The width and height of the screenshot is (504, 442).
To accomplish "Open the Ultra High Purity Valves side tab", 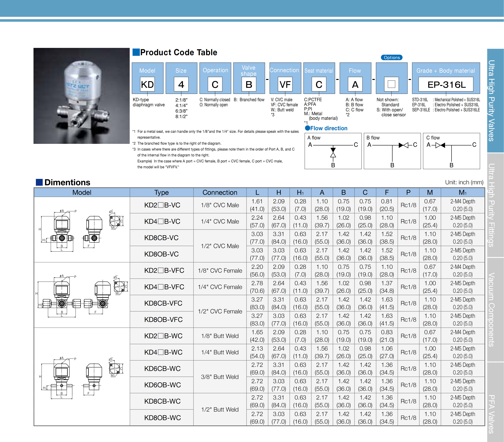I will coord(495,101).
